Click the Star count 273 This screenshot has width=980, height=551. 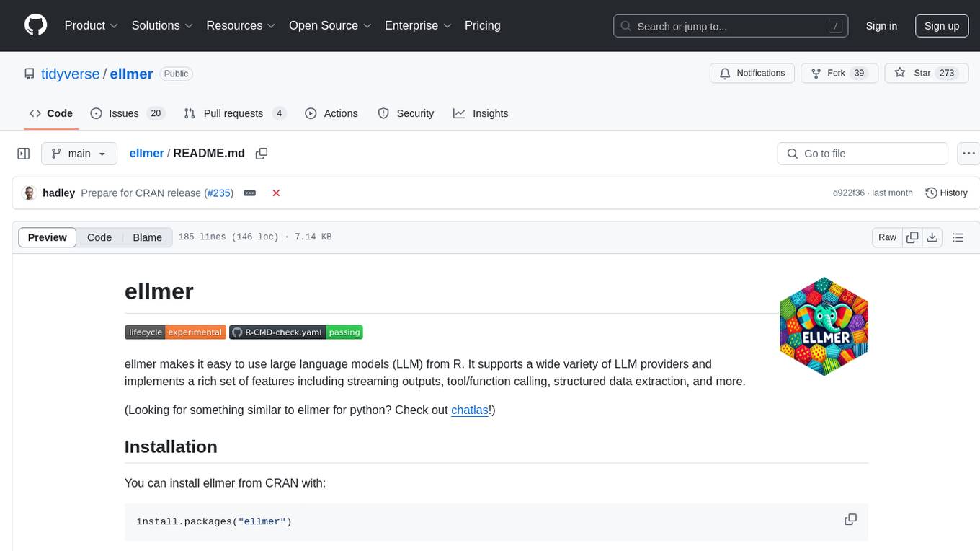coord(947,74)
